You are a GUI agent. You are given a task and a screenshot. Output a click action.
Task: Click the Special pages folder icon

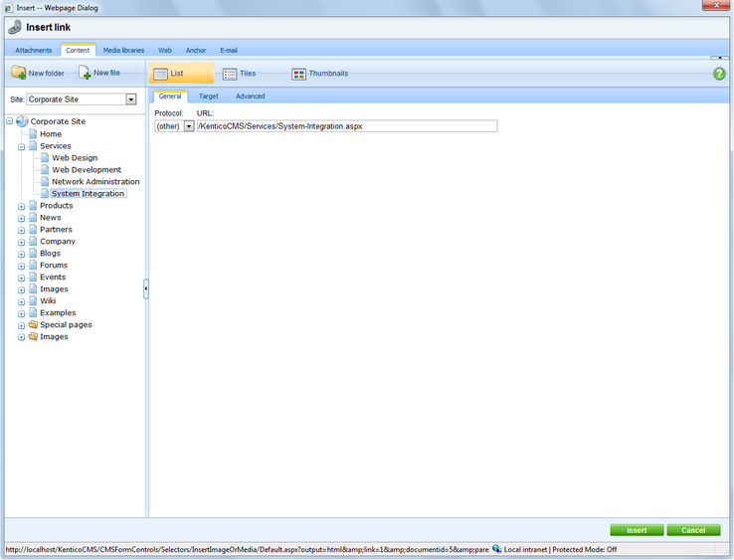pyautogui.click(x=33, y=325)
